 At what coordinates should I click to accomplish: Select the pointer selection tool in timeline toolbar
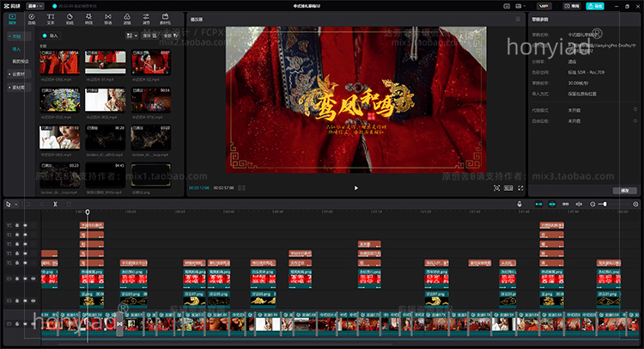coord(9,204)
